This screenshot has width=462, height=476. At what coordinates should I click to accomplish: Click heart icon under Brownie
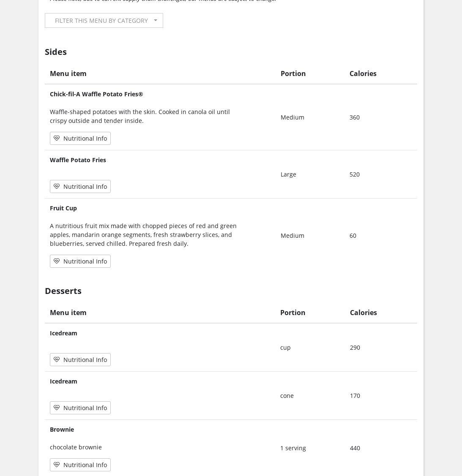(x=57, y=465)
